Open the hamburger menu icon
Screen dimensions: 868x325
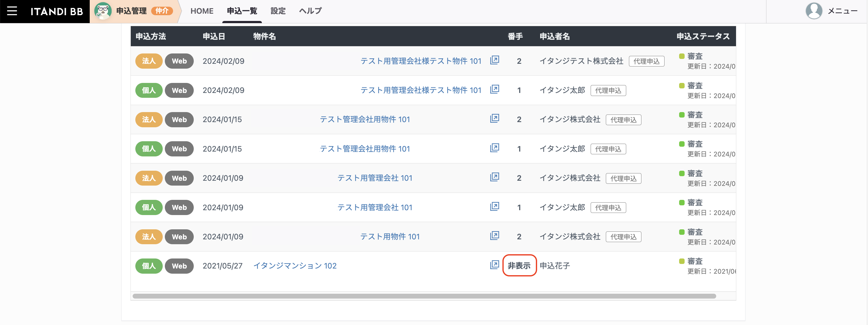point(12,11)
